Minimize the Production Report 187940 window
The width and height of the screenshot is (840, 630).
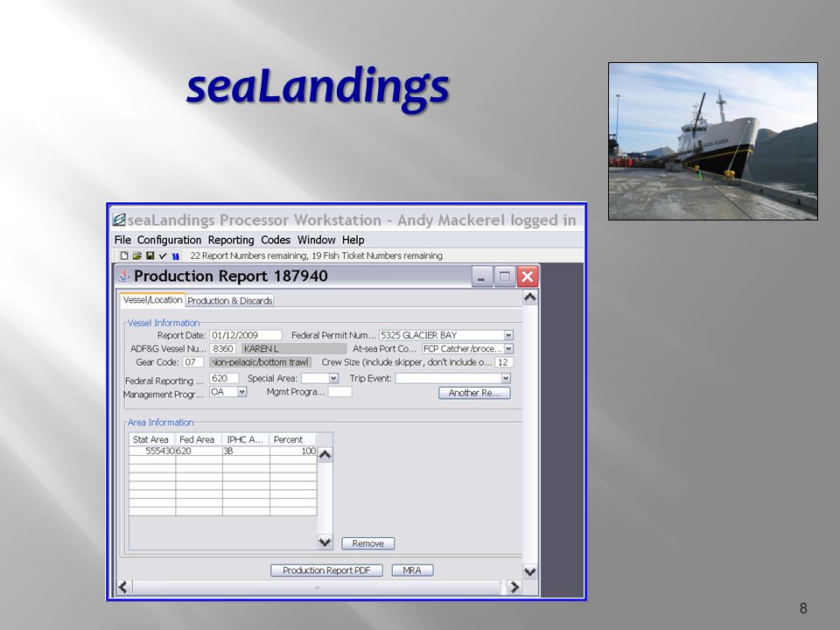[481, 277]
